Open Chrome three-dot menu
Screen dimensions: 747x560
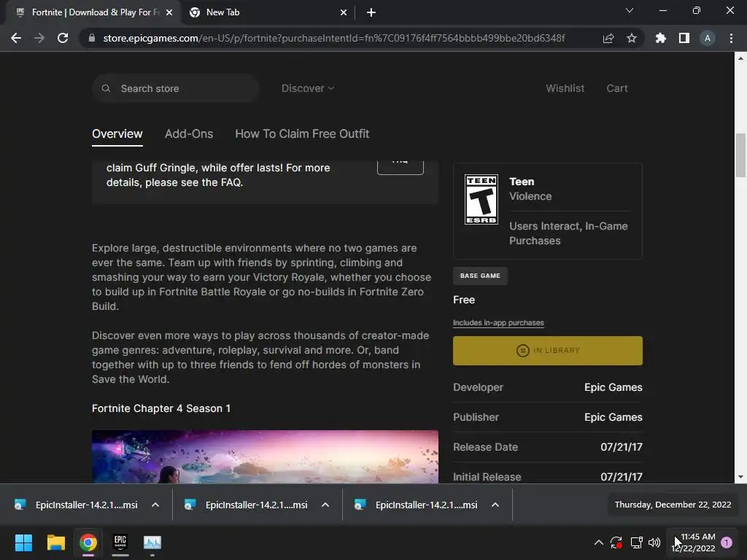[731, 38]
